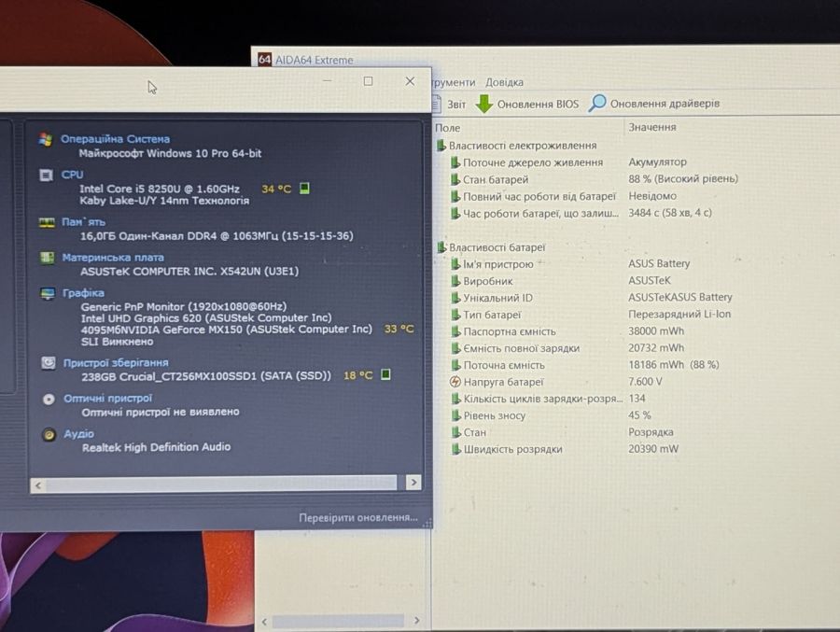
Task: Click the left arrow of summary scrollbar
Action: pyautogui.click(x=37, y=485)
